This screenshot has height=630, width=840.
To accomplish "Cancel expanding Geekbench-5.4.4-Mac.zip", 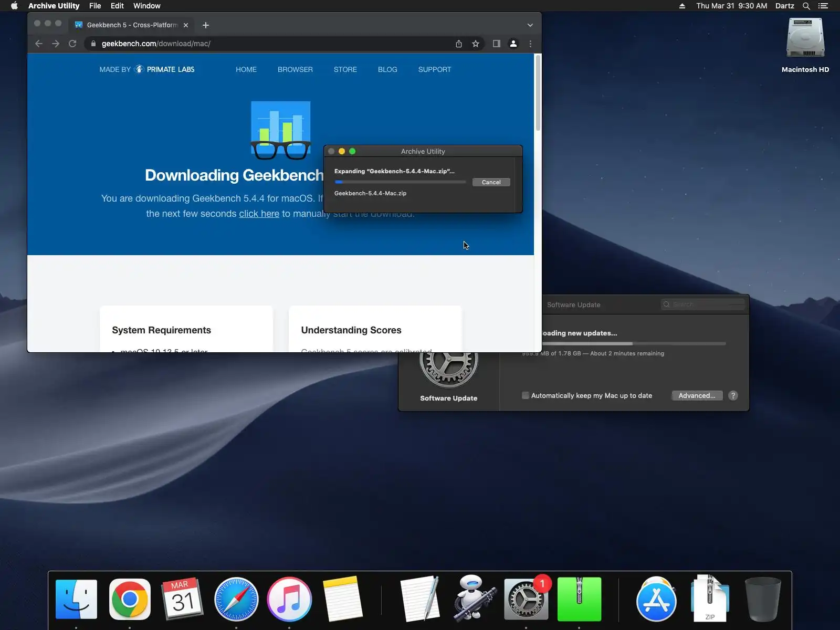I will coord(491,182).
